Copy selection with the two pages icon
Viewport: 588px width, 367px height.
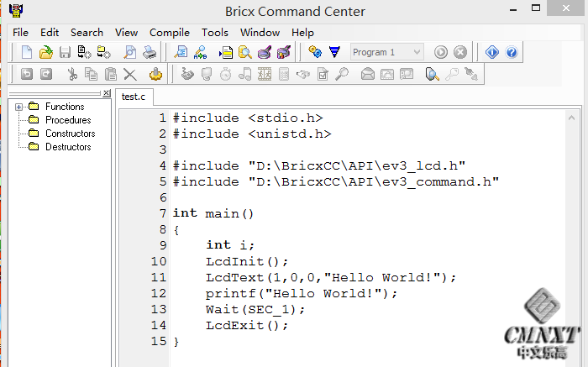[91, 74]
